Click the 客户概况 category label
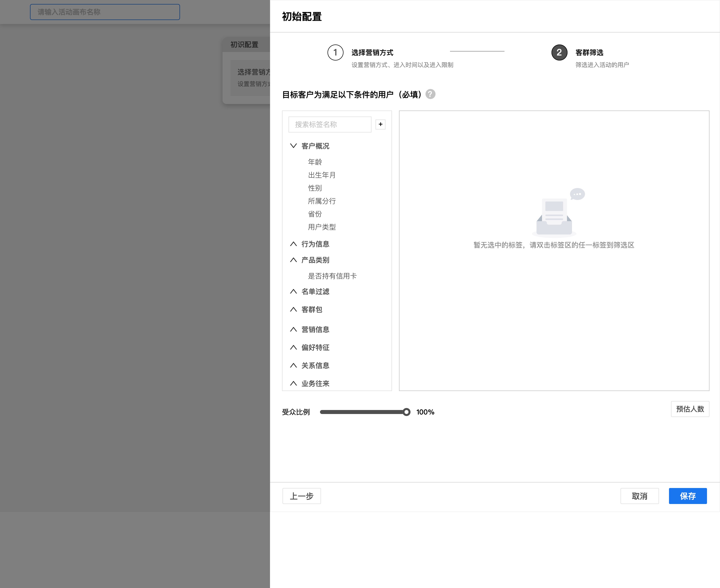720x588 pixels. (315, 146)
